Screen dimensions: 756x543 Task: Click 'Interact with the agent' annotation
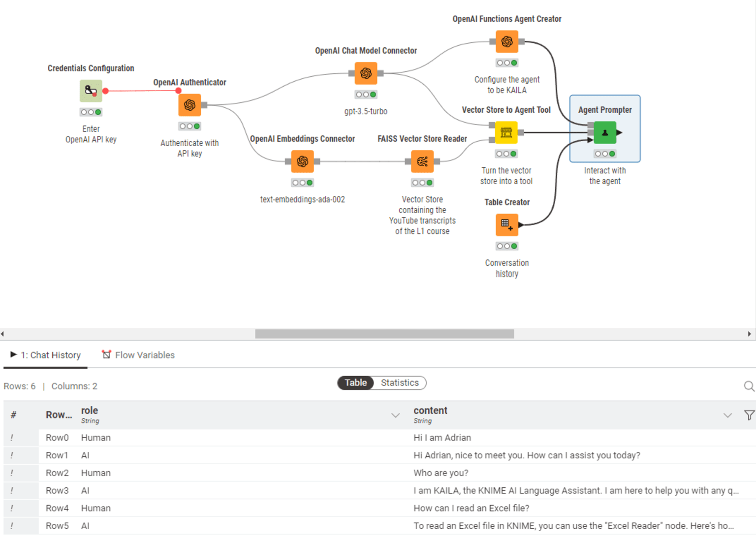click(x=605, y=176)
